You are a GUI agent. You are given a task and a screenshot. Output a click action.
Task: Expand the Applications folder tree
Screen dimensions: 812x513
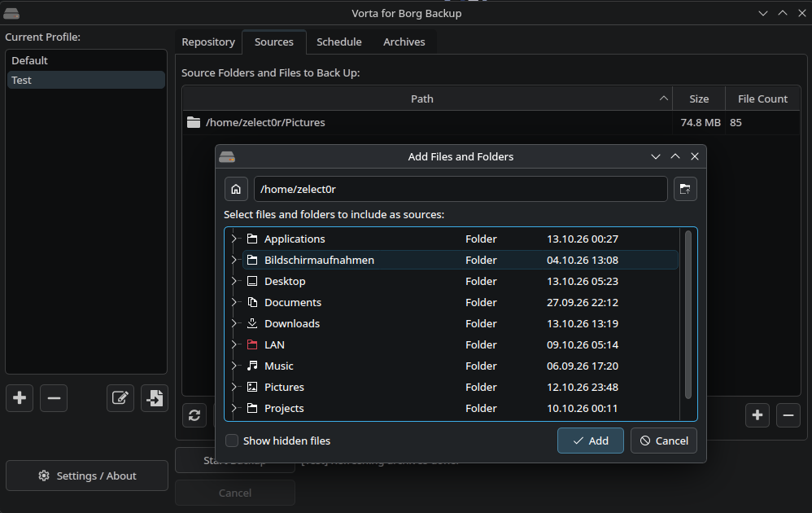pyautogui.click(x=234, y=239)
